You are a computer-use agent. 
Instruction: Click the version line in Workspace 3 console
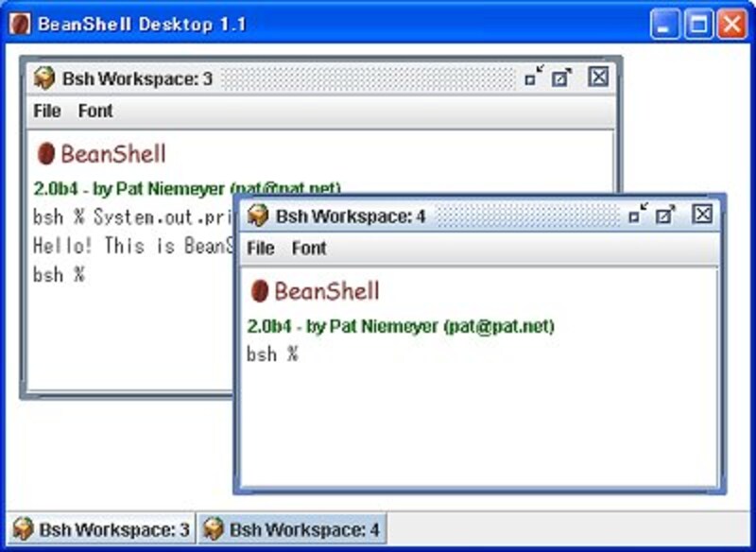pyautogui.click(x=187, y=188)
